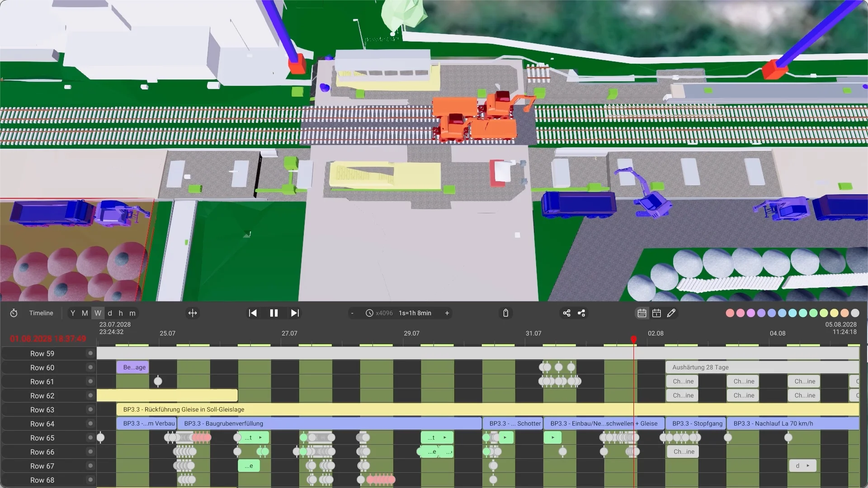Skip to the timeline start
This screenshot has width=868, height=488.
[253, 313]
